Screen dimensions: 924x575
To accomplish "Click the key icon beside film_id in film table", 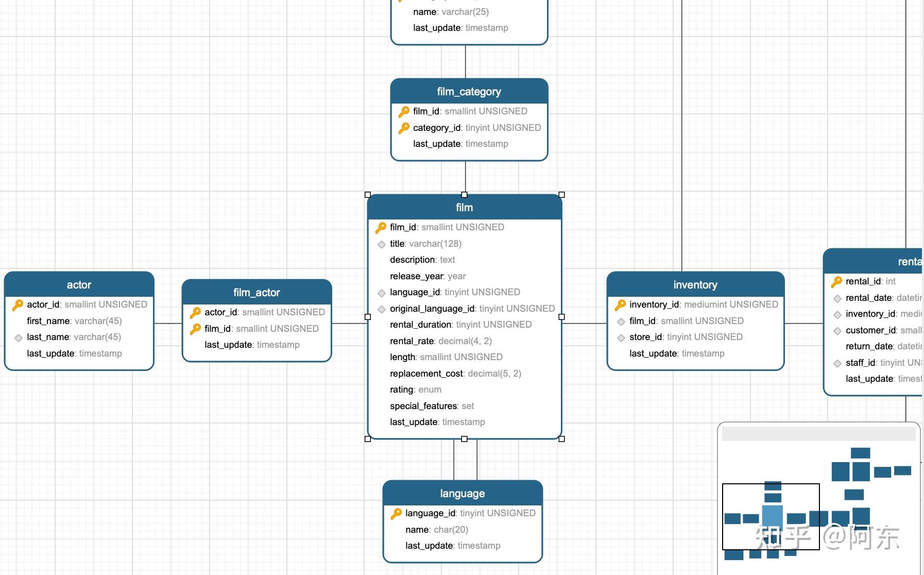I will (381, 227).
